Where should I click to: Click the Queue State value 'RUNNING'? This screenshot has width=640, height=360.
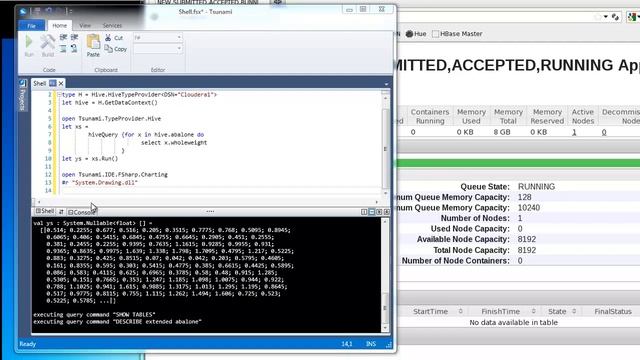pyautogui.click(x=536, y=187)
